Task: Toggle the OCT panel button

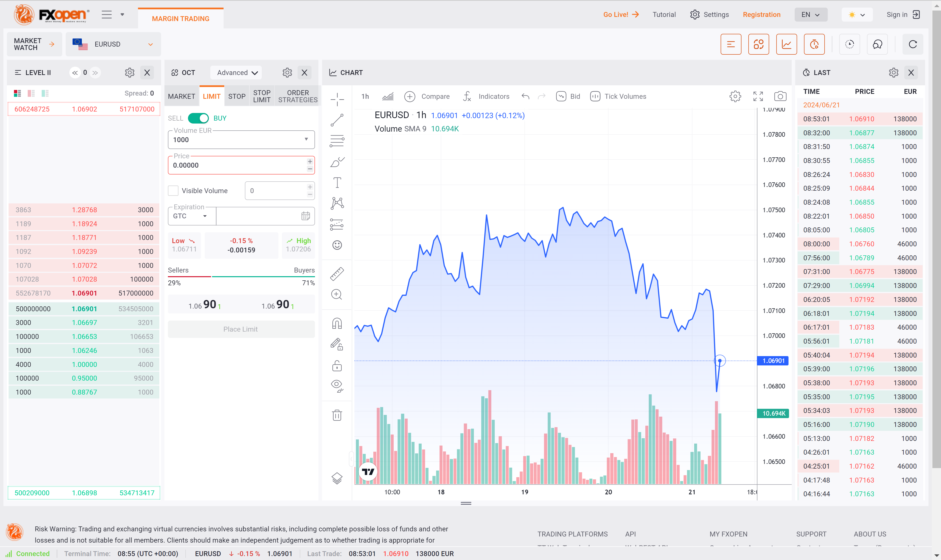Action: (x=759, y=44)
